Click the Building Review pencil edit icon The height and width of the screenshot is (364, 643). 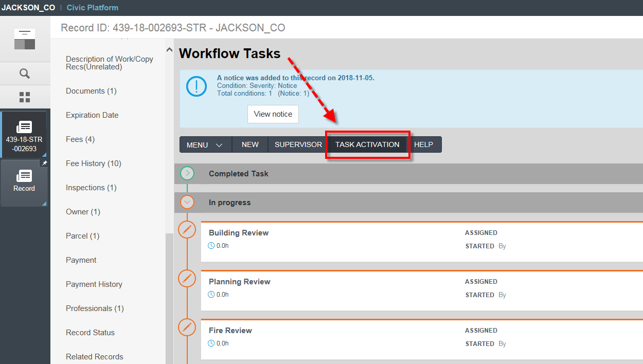187,230
